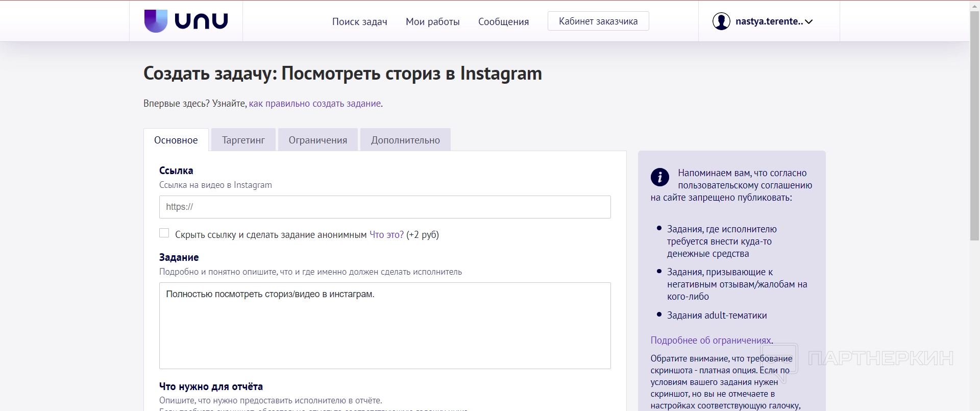Switch to the Ограничения tab
The width and height of the screenshot is (980, 411).
point(318,140)
